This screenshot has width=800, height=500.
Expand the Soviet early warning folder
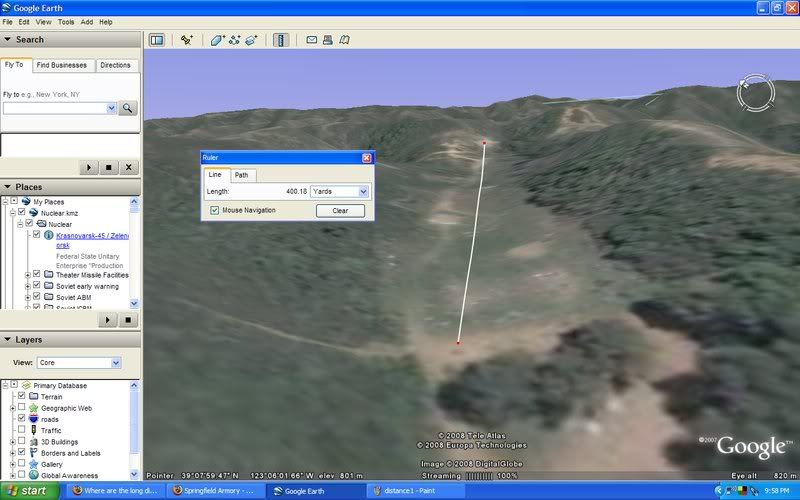click(28, 286)
